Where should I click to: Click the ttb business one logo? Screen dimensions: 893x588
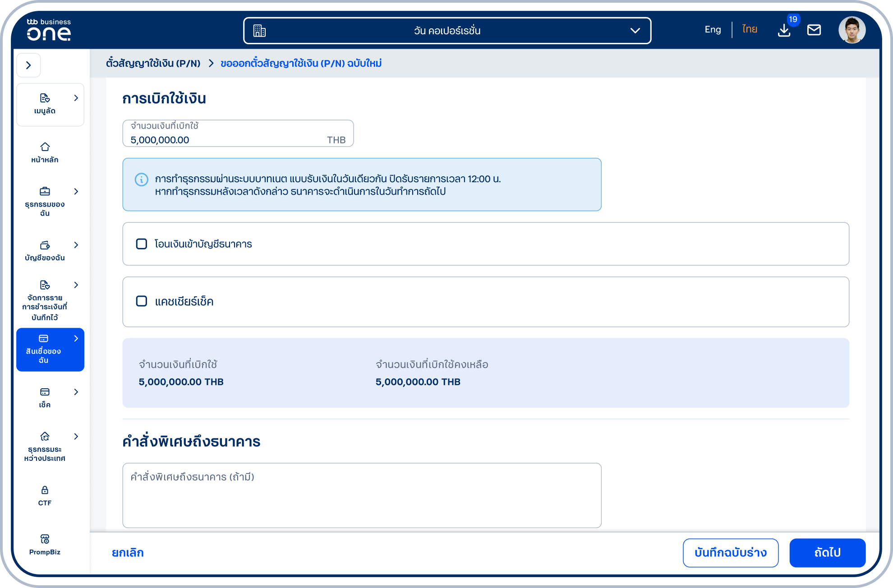[49, 30]
